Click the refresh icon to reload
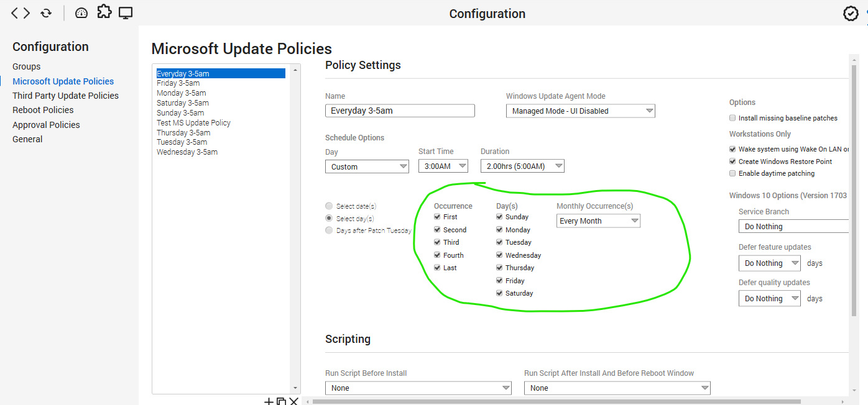This screenshot has width=868, height=405. click(45, 12)
